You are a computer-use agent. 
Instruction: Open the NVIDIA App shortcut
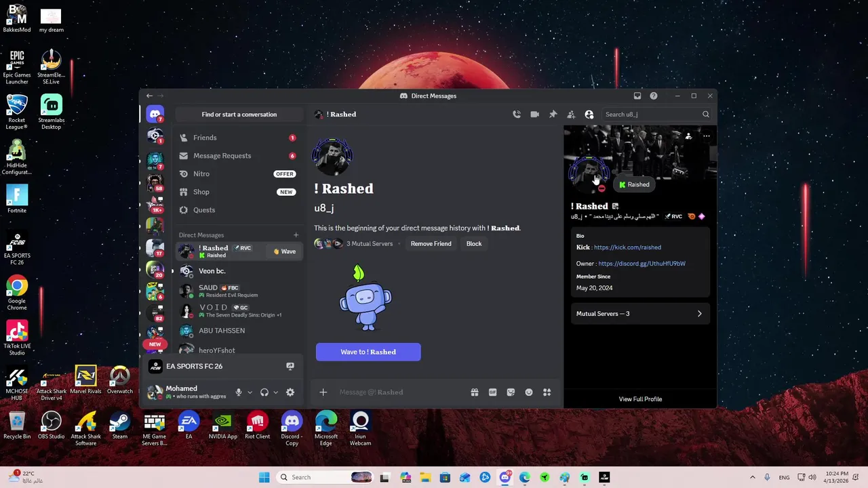click(x=222, y=426)
